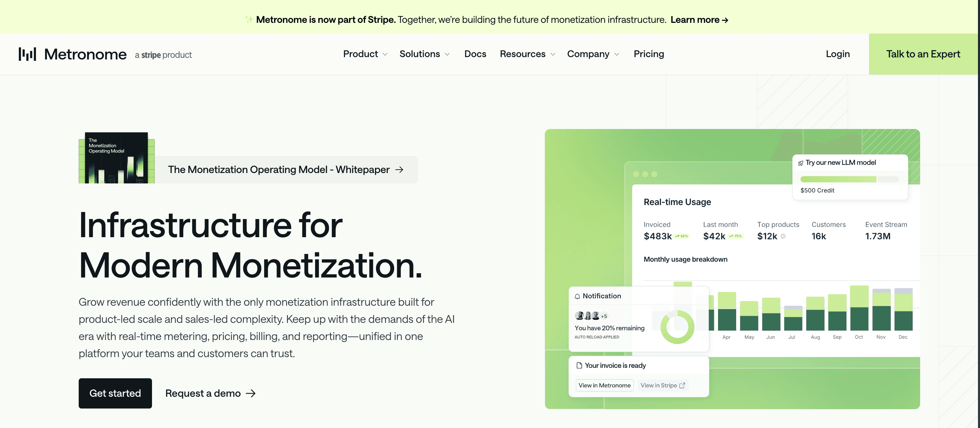Click the Real-time Usage heading
This screenshot has width=980, height=428.
point(677,202)
